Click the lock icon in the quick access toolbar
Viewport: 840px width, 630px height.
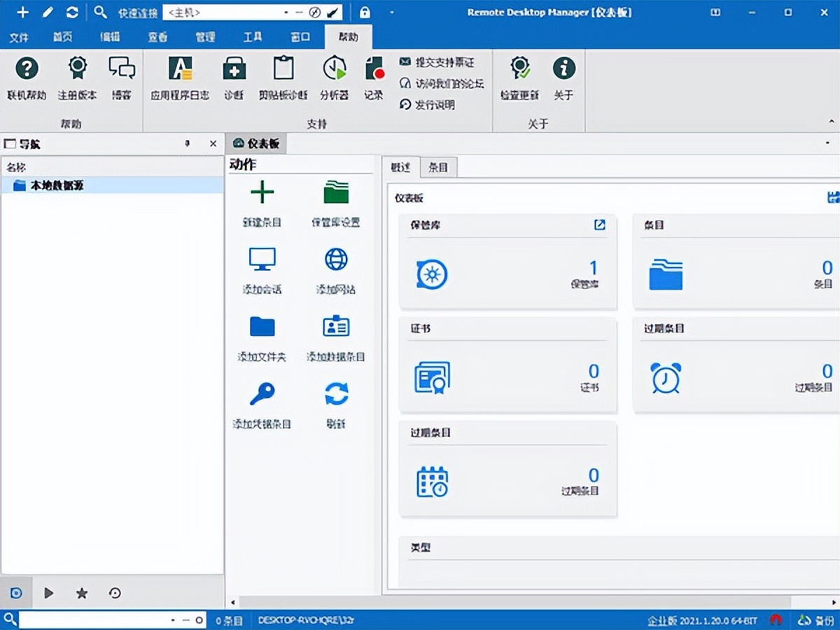pos(364,12)
